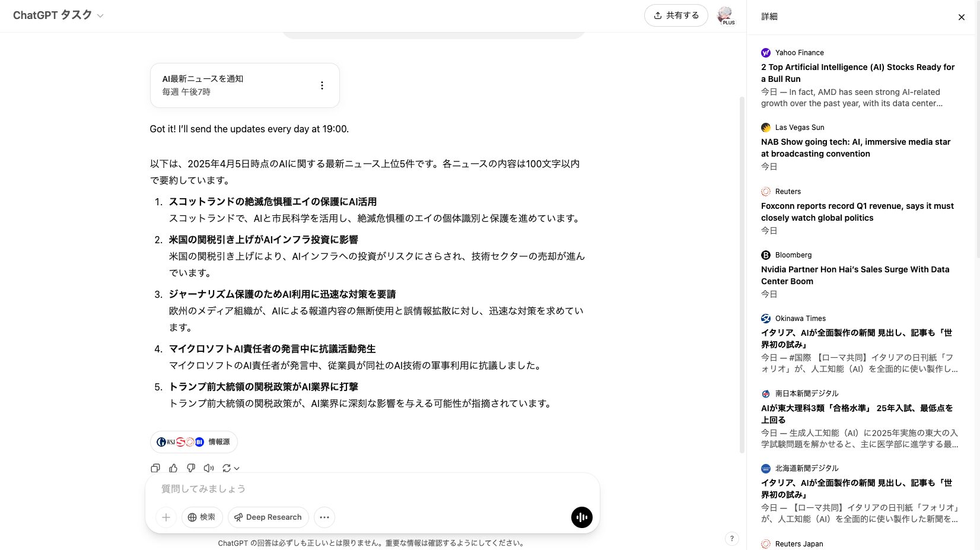This screenshot has width=980, height=550.
Task: Open the more tools ellipsis in composer
Action: (324, 517)
